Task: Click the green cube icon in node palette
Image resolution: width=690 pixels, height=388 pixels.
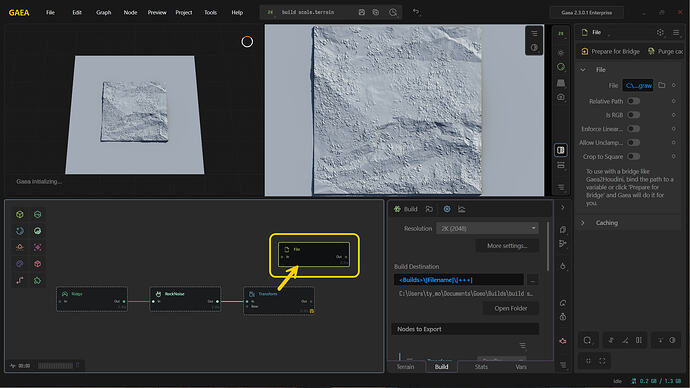Action: 37,214
